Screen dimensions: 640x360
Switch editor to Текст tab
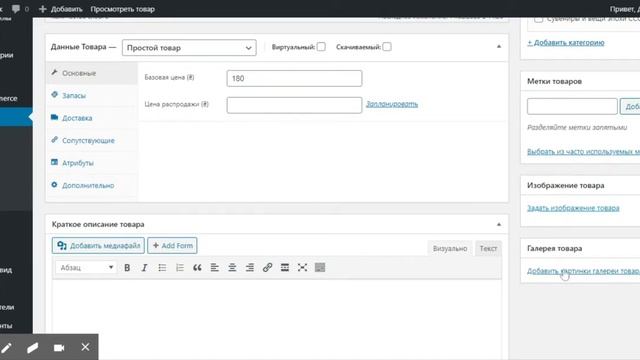tap(488, 249)
